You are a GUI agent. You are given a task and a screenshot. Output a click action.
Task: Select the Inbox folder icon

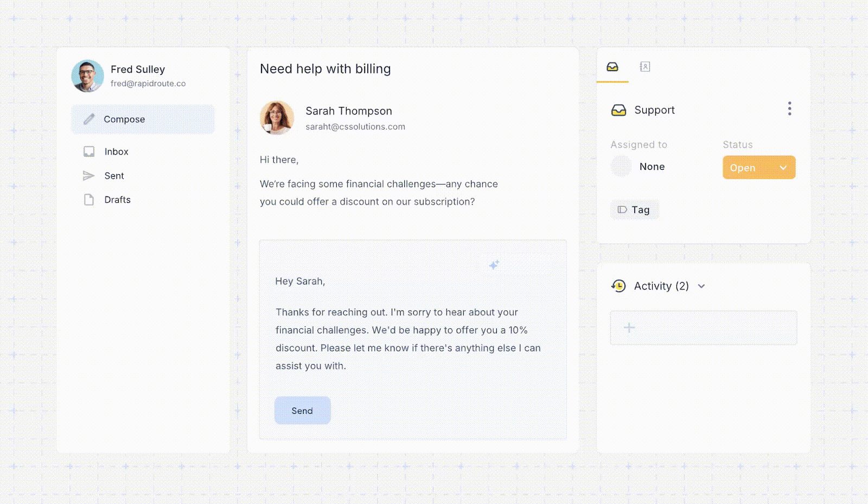pos(88,151)
